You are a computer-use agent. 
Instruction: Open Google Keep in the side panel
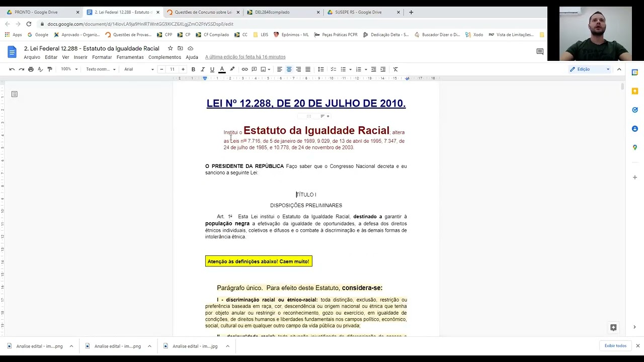635,91
